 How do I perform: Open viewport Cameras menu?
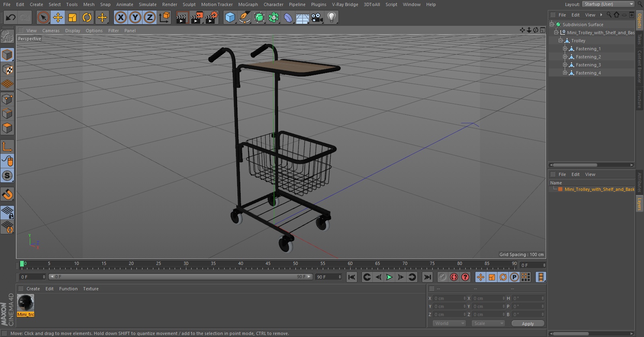point(51,31)
